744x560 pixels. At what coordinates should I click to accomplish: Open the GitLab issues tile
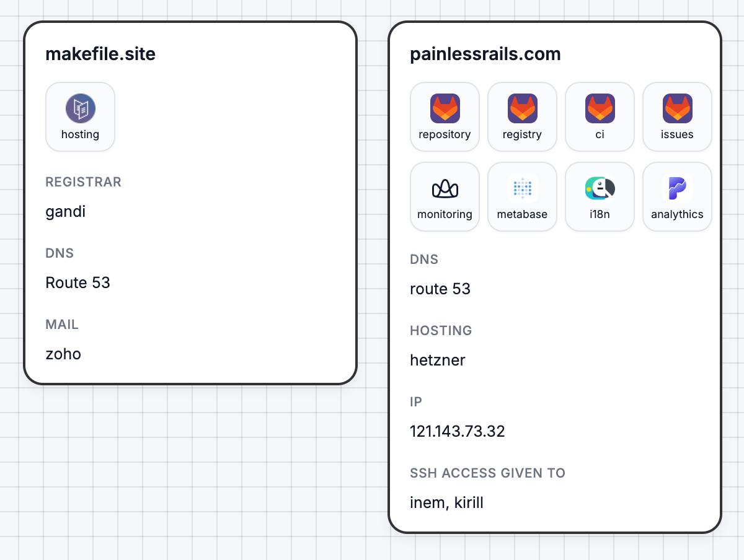[x=677, y=116]
